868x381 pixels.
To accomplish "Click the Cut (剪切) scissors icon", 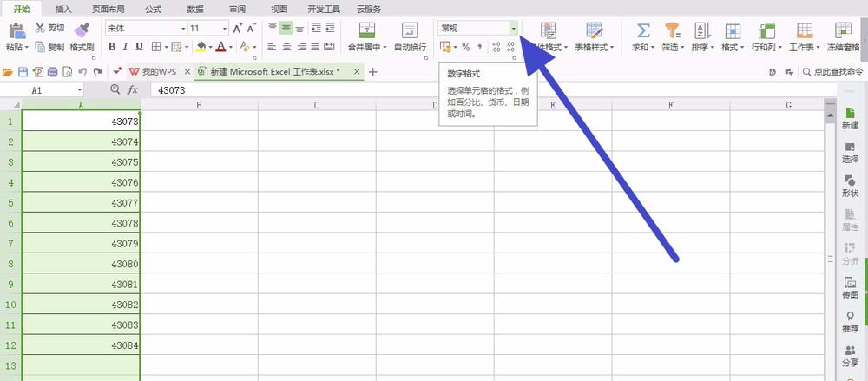I will tap(40, 28).
